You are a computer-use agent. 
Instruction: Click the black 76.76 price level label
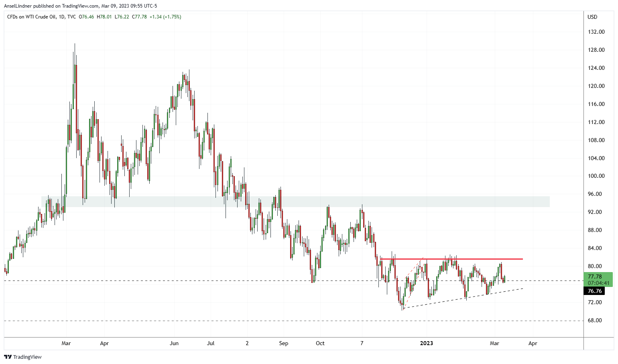[594, 291]
